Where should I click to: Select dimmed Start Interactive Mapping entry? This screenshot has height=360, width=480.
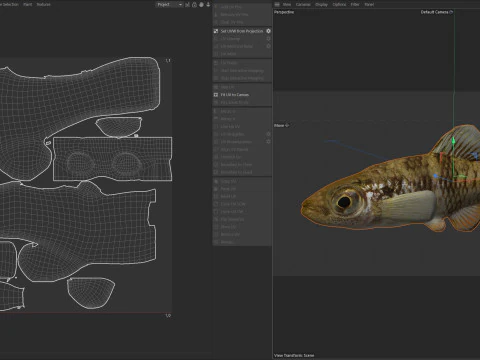coord(242,71)
